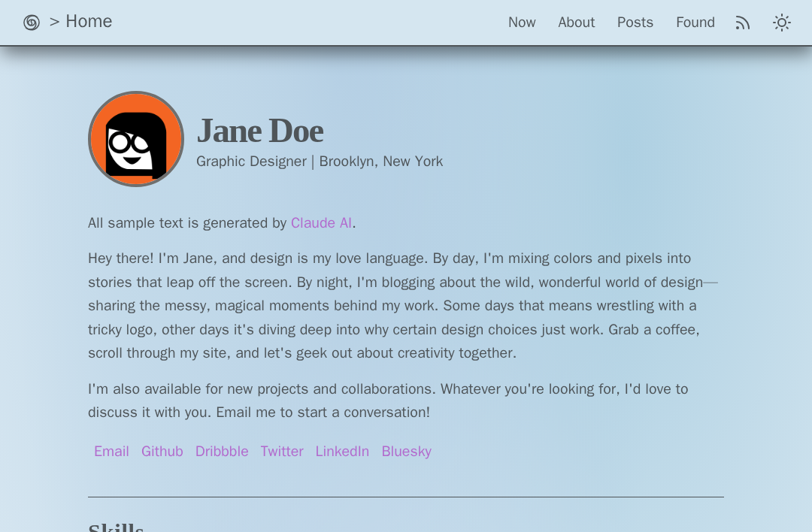Toggle the light/dark theme sun icon

pyautogui.click(x=782, y=23)
